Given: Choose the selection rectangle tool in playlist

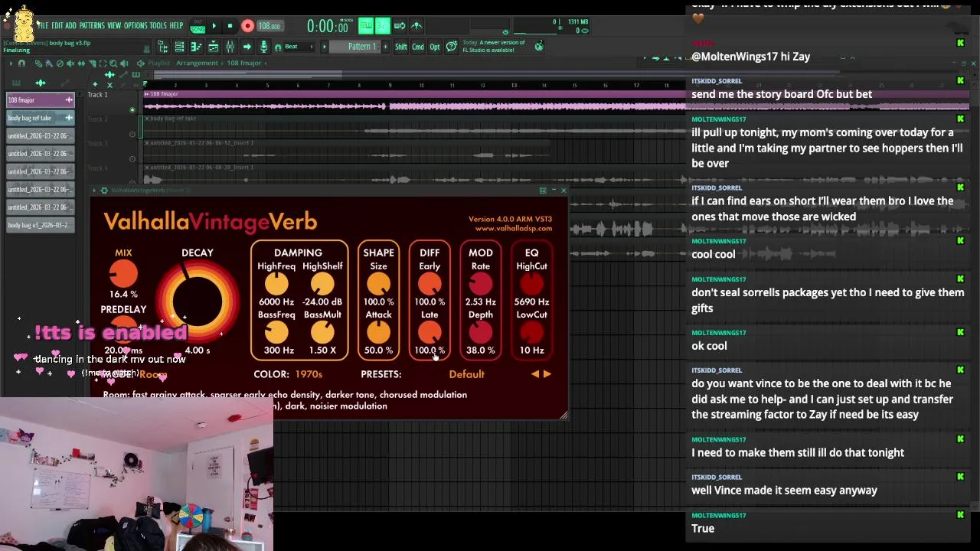Looking at the screenshot, I should [103, 64].
